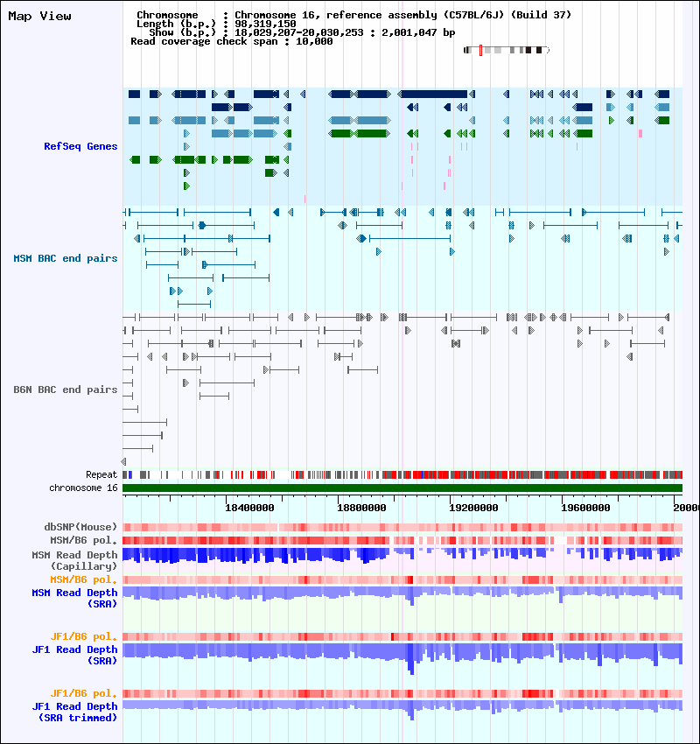Image resolution: width=700 pixels, height=744 pixels.
Task: Click the green chromosome 16 bar
Action: tap(402, 488)
